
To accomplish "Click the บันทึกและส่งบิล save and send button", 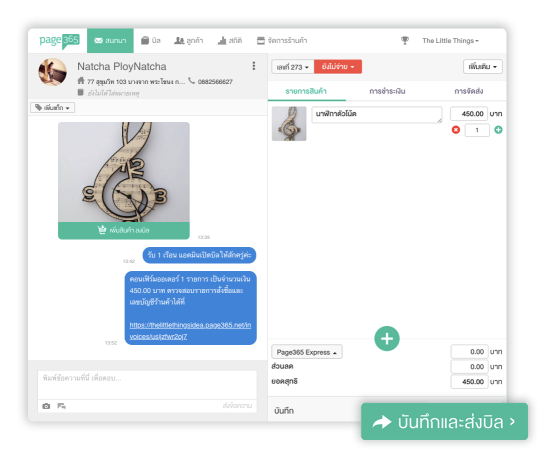I will point(444,421).
